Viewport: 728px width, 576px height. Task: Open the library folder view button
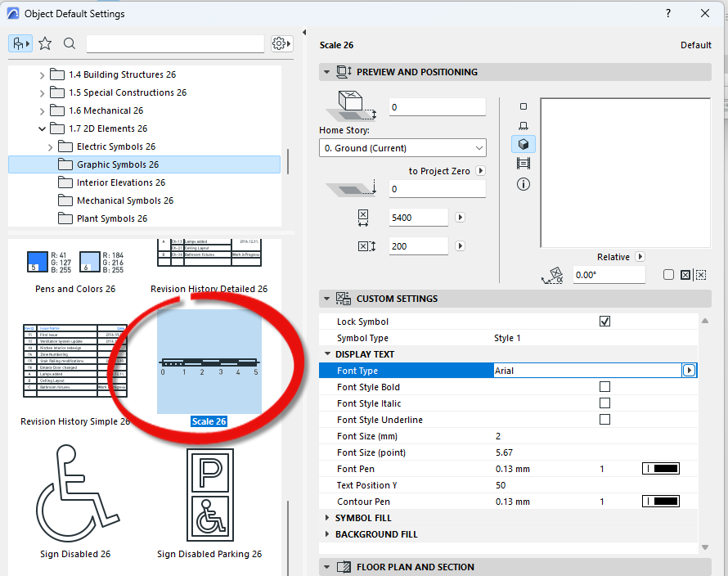point(20,43)
